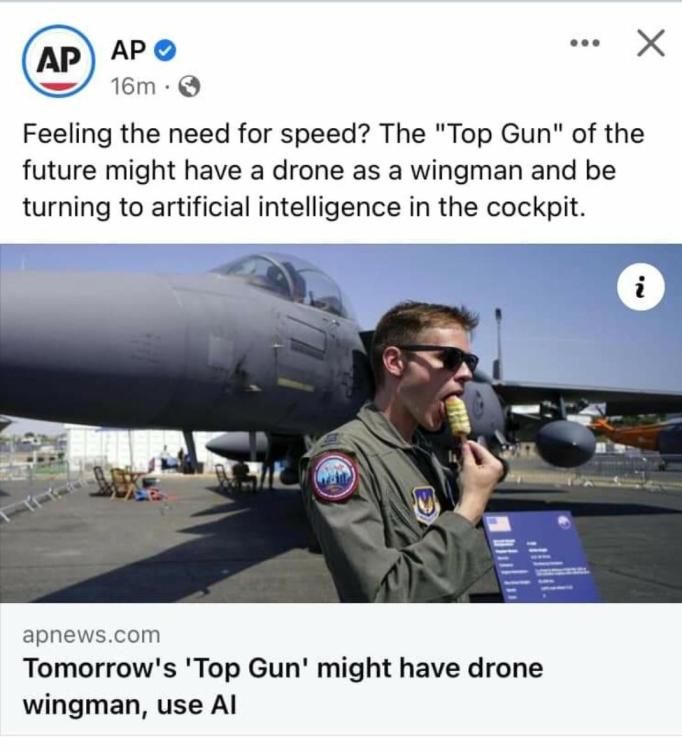Viewport: 682px width, 750px height.
Task: Click the globe public audience icon
Action: 188,86
